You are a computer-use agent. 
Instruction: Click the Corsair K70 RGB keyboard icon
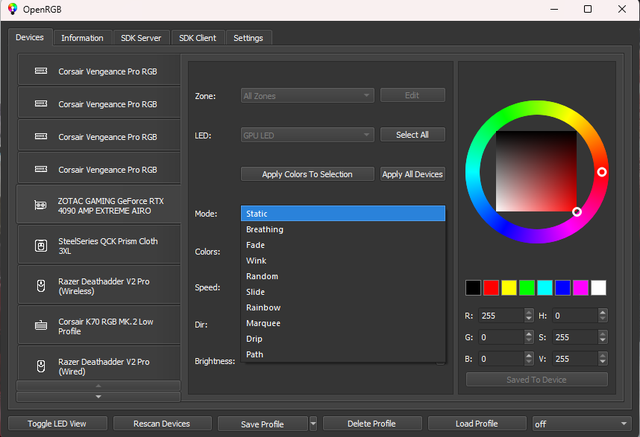(41, 326)
